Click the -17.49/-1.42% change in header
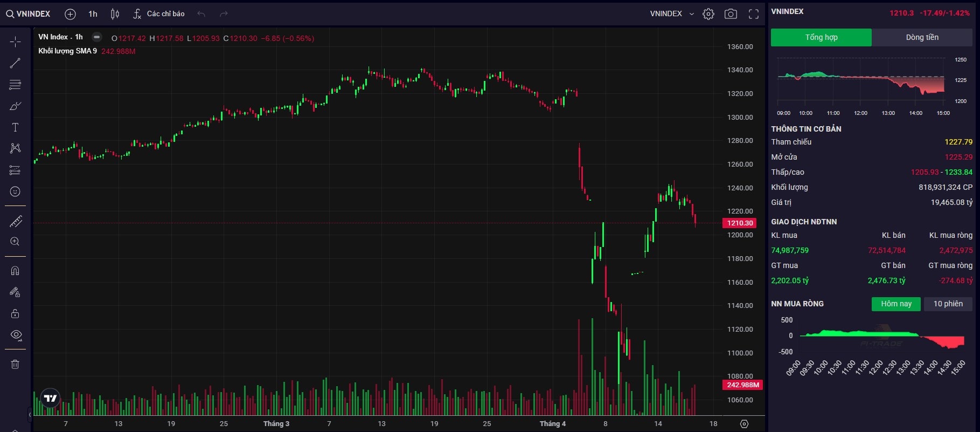Viewport: 980px width, 432px height. [944, 13]
